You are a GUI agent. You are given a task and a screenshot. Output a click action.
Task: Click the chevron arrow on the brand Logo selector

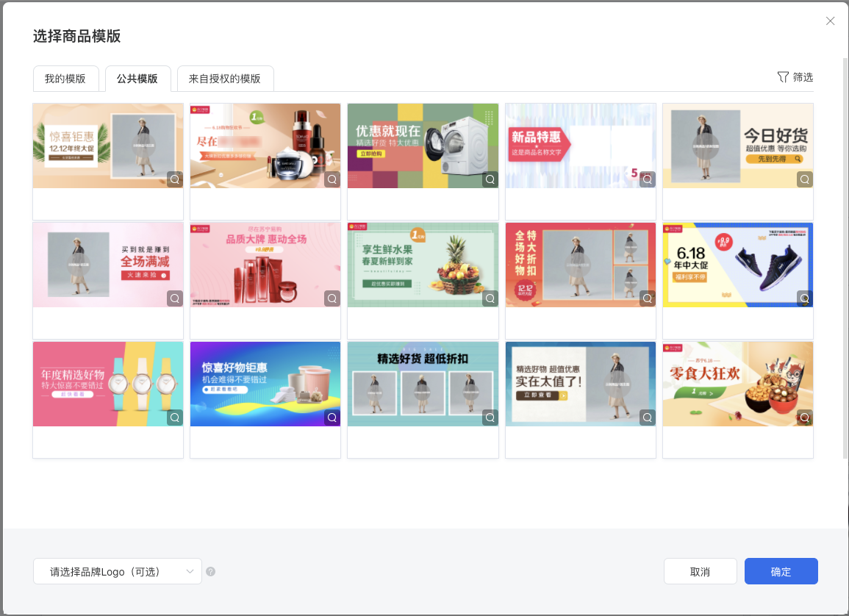point(191,571)
